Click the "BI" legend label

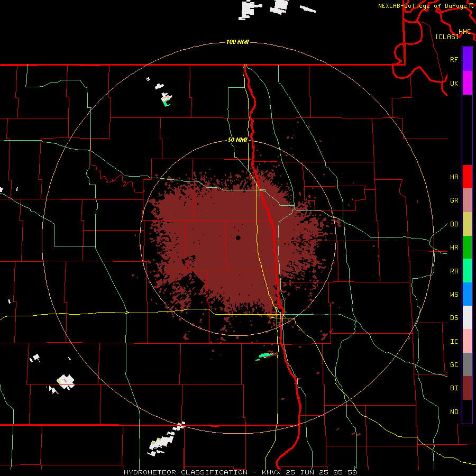[x=454, y=388]
